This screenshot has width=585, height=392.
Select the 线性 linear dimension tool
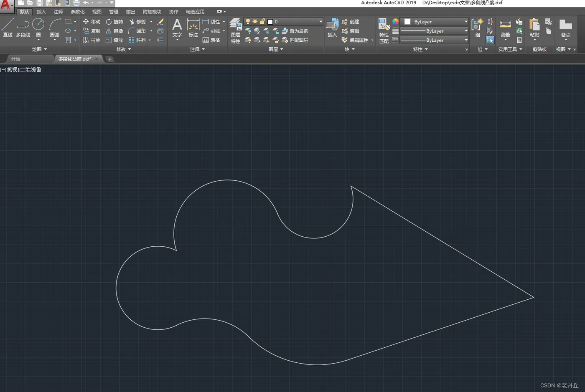(211, 21)
